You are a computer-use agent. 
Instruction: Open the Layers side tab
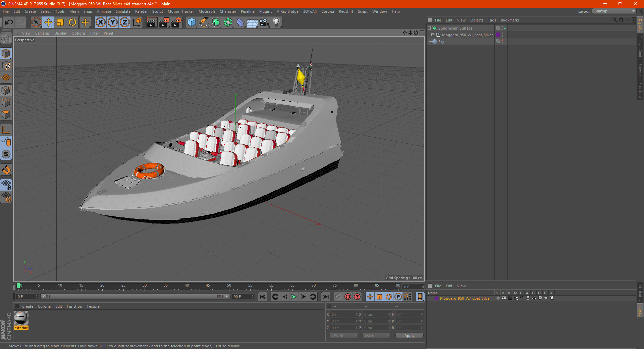(x=640, y=311)
